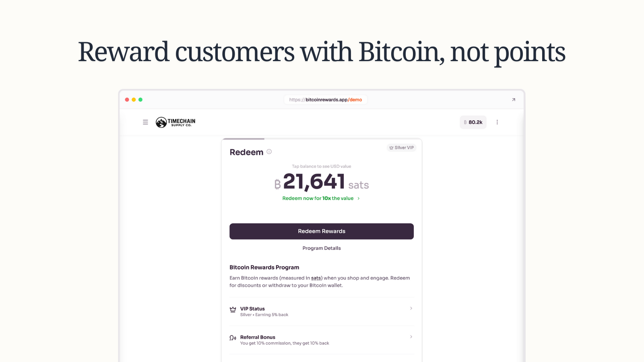Click the chevron after 10x the value
Screen dimensions: 644x362
click(359, 198)
